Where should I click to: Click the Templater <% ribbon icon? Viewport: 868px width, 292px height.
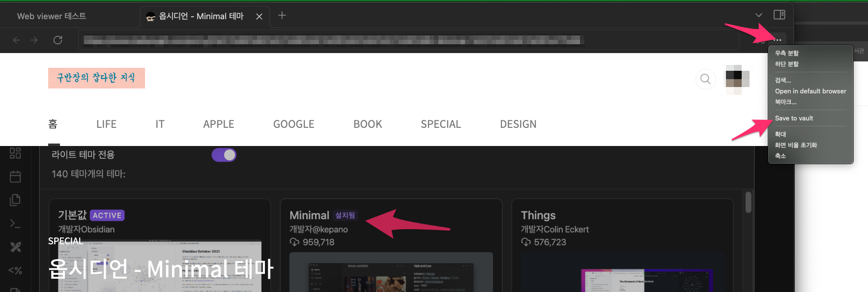tap(15, 270)
